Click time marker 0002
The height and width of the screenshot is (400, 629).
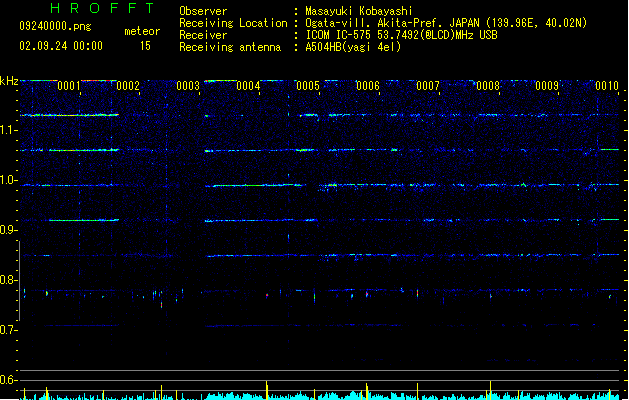click(128, 86)
